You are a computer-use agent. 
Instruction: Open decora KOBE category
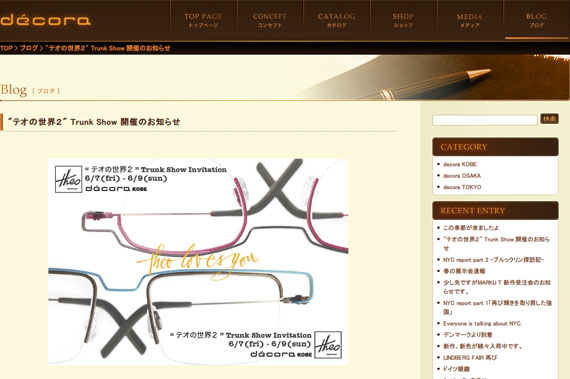460,164
